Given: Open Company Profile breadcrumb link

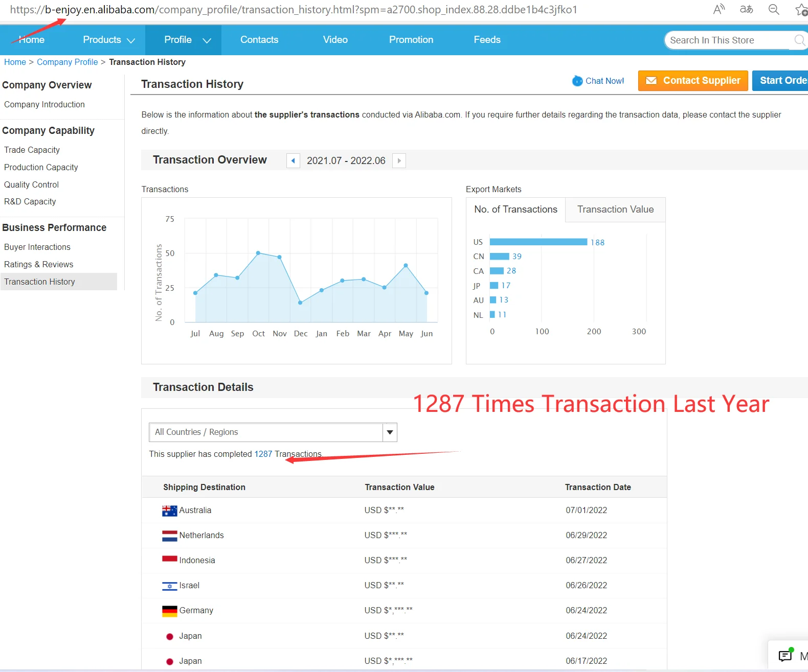Looking at the screenshot, I should (x=67, y=62).
